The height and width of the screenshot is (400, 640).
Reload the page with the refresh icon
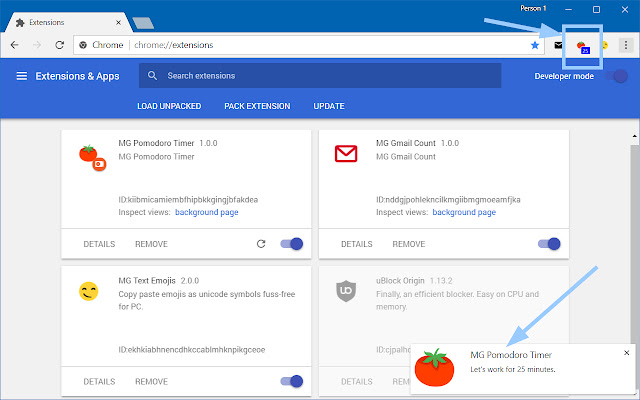(60, 45)
